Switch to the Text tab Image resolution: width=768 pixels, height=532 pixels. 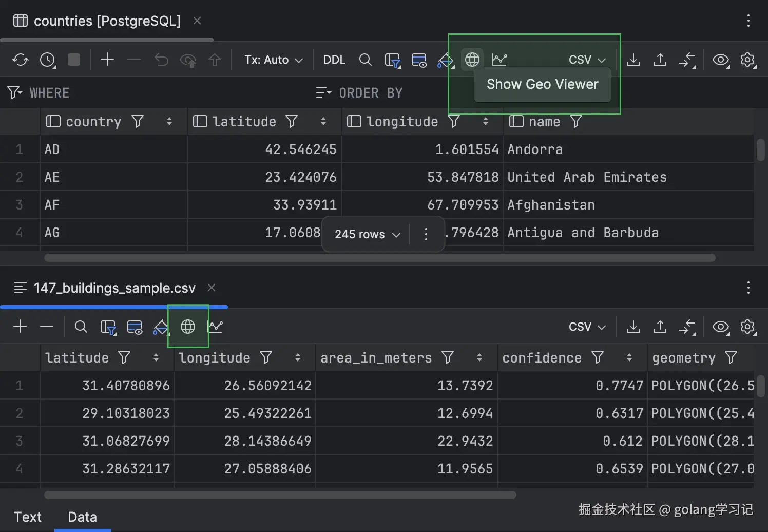coord(27,517)
